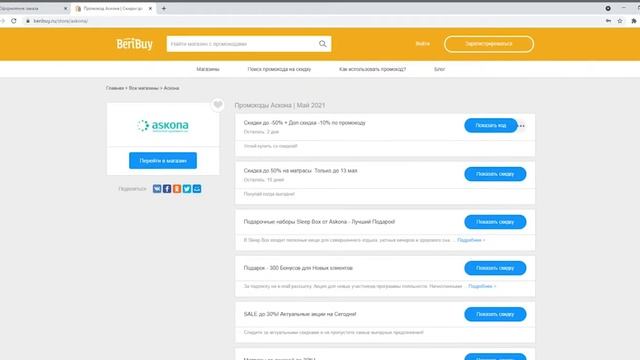This screenshot has width=640, height=360.
Task: Open a new browser tab
Action: (164, 8)
